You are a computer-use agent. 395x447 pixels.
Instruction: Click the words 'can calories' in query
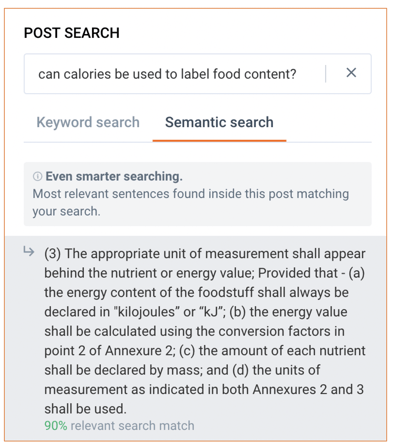75,74
